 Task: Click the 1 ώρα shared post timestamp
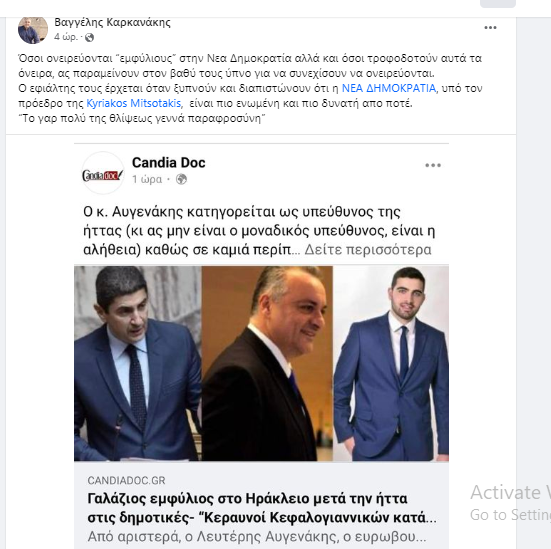(147, 179)
